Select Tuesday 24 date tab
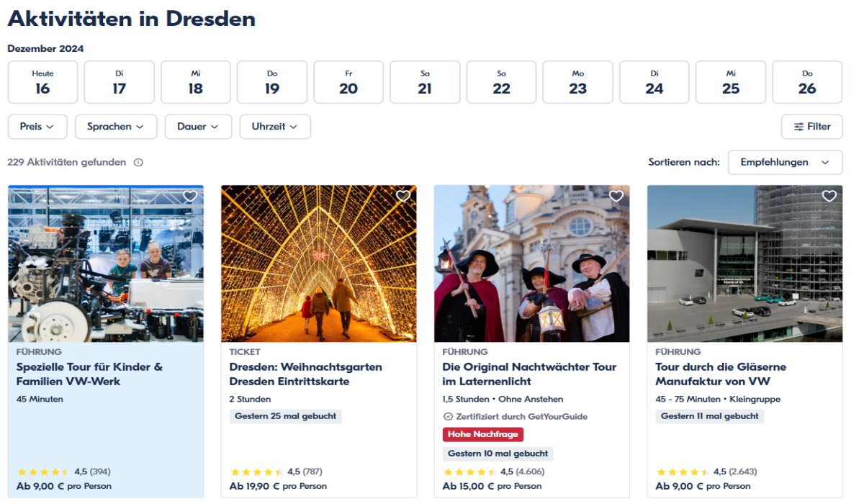 [x=654, y=82]
